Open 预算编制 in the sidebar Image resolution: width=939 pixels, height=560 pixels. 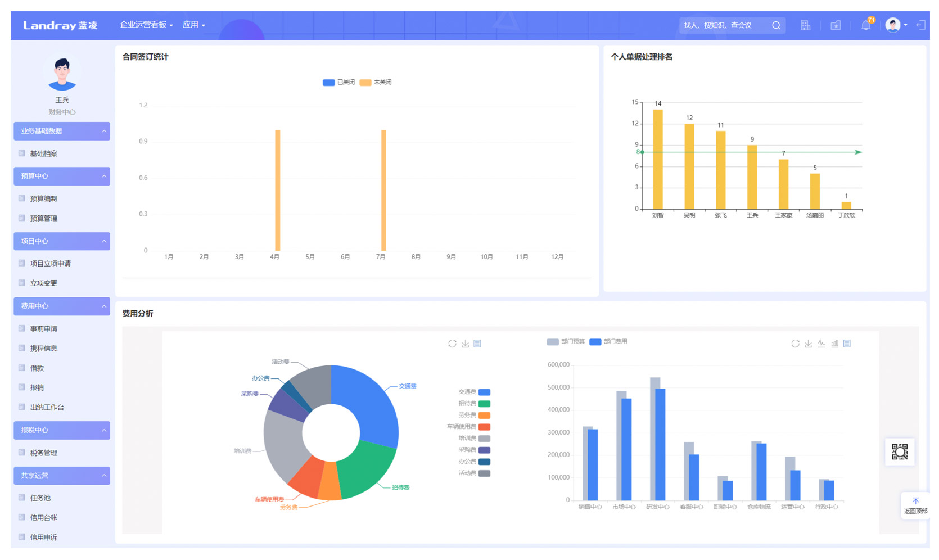click(x=43, y=198)
